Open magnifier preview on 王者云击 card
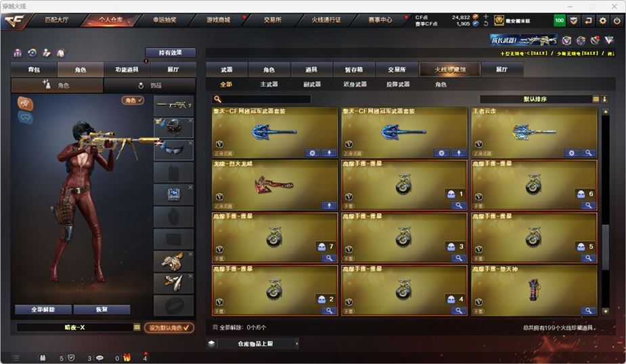This screenshot has width=626, height=364. pos(588,153)
